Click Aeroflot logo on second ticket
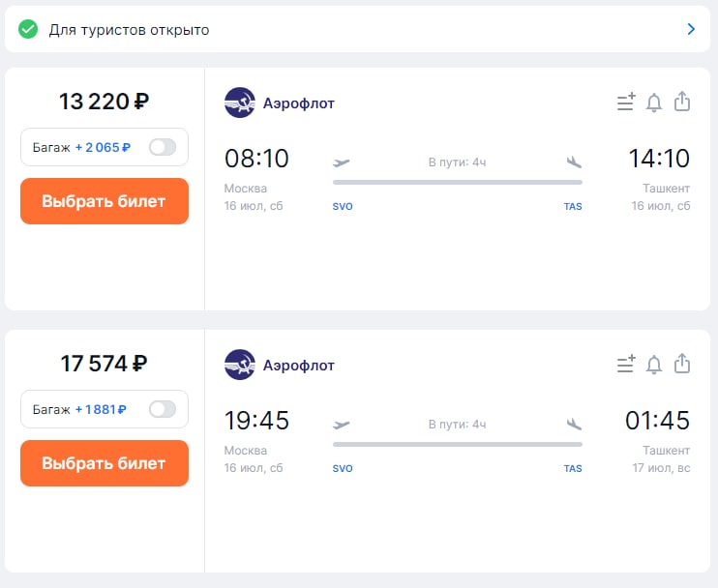The width and height of the screenshot is (718, 588). coord(240,365)
